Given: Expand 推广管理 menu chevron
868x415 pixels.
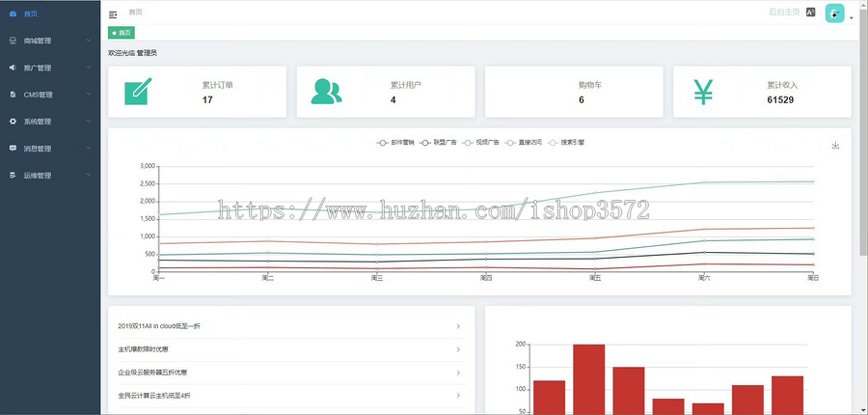Looking at the screenshot, I should (89, 68).
